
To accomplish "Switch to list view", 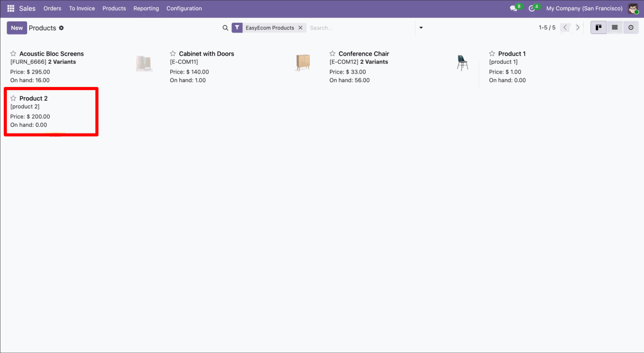I will point(614,28).
